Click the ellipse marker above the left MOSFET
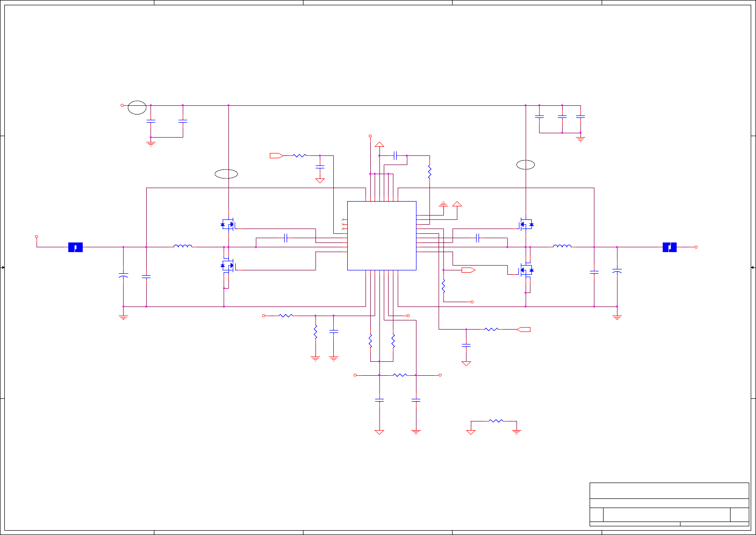Viewport: 756px width, 535px height. click(226, 174)
